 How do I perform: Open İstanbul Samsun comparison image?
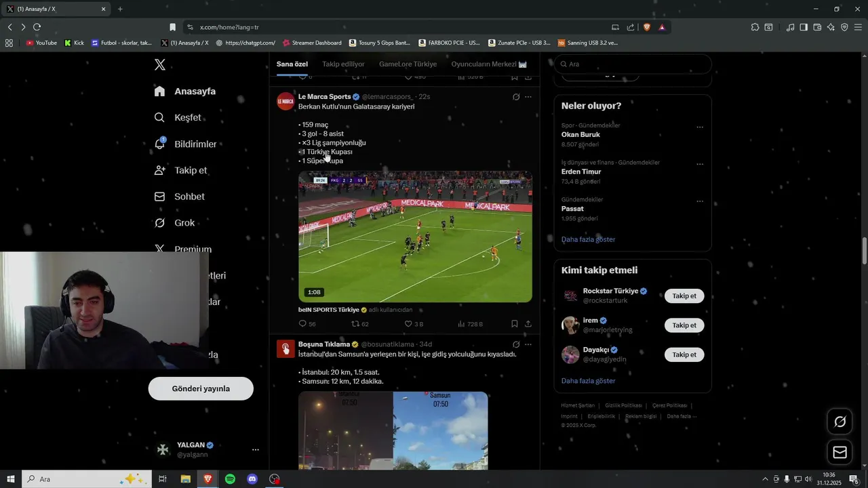coord(393,430)
